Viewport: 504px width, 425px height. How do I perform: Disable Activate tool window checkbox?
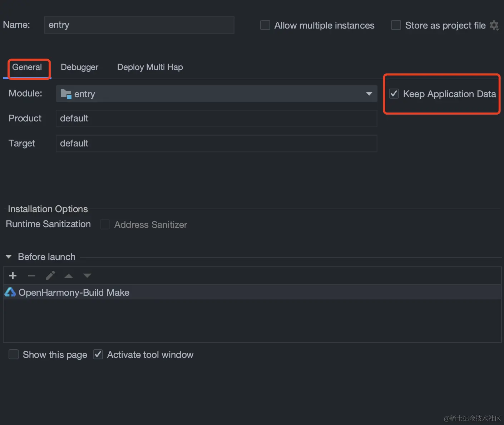pos(98,355)
